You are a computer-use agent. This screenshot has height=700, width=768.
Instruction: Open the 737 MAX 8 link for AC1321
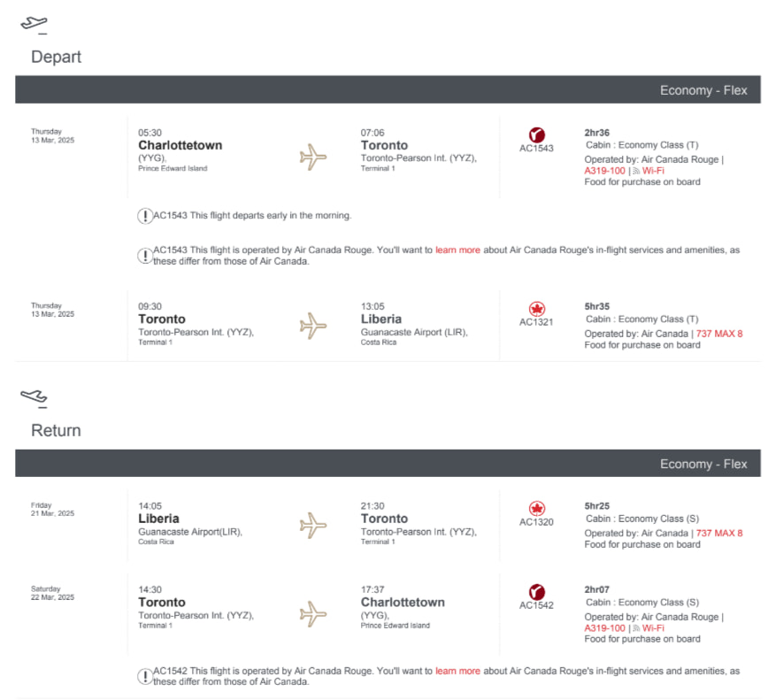coord(719,334)
